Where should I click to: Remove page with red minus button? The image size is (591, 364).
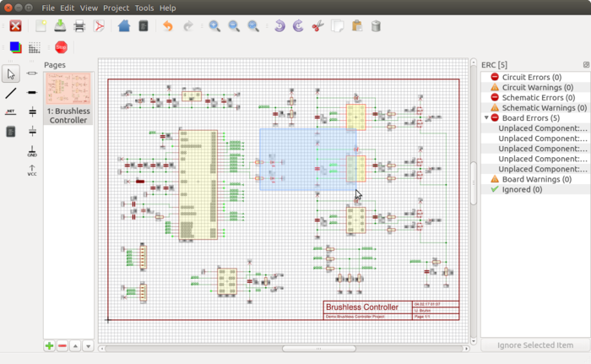(62, 346)
